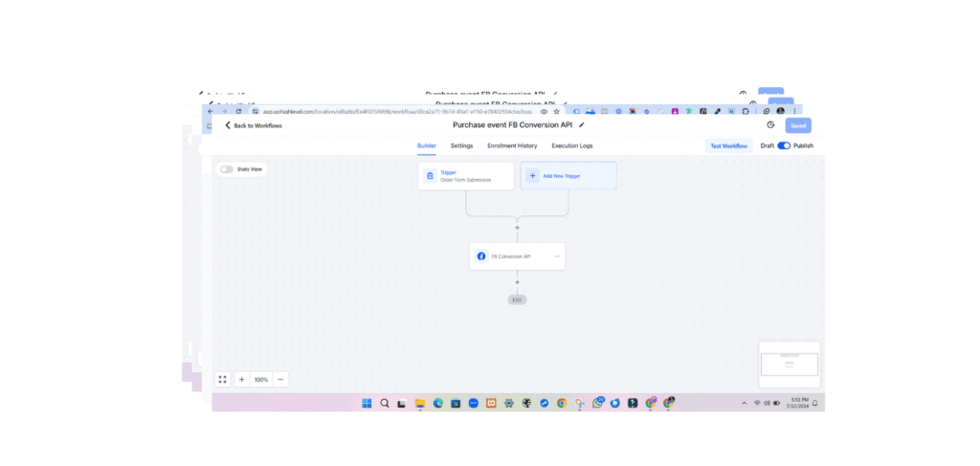This screenshot has height=466, width=980.
Task: Open Windows taskbar search
Action: [385, 403]
